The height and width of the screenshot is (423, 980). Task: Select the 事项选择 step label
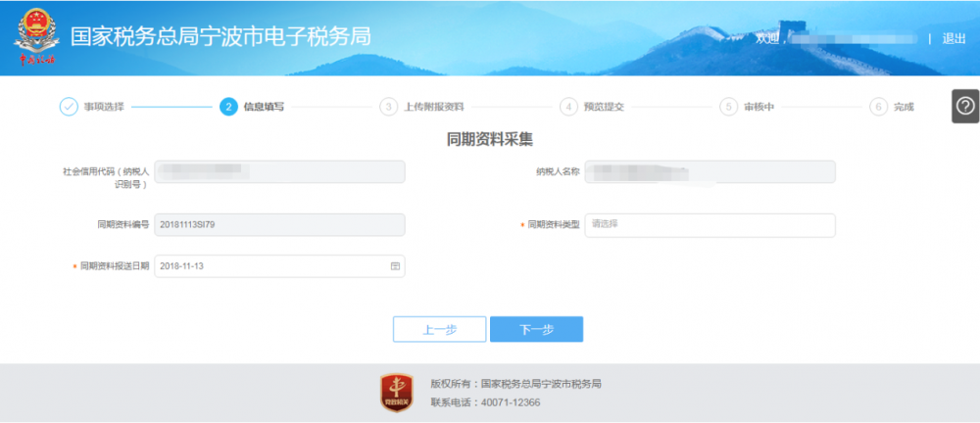[105, 107]
